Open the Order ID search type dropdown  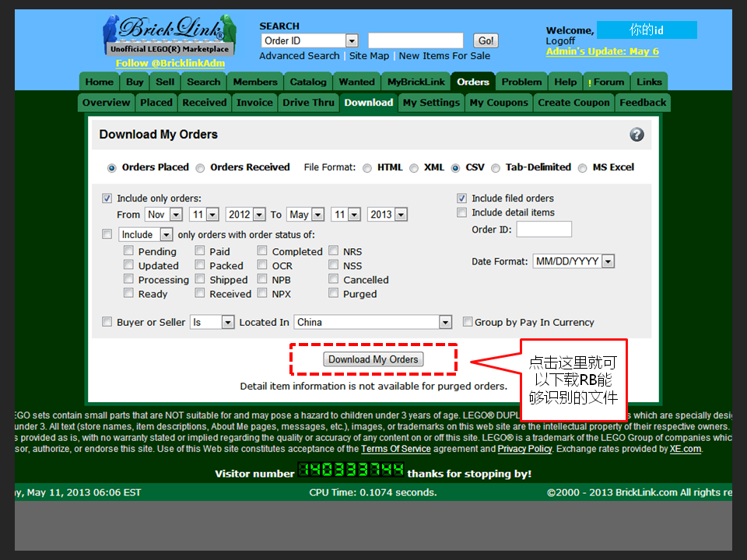310,41
